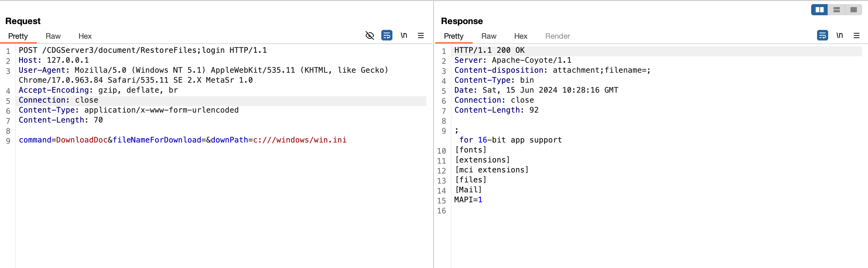Screen dimensions: 868x268
Task: Click the Content-disposition header line
Action: [x=552, y=70]
